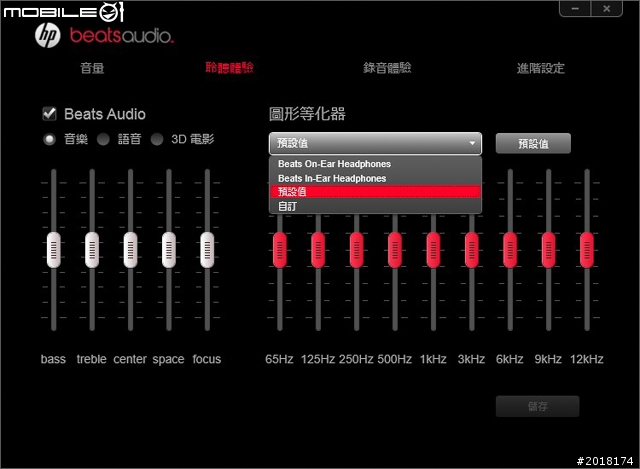640x469 pixels.
Task: Click the bass label
Action: coord(53,359)
